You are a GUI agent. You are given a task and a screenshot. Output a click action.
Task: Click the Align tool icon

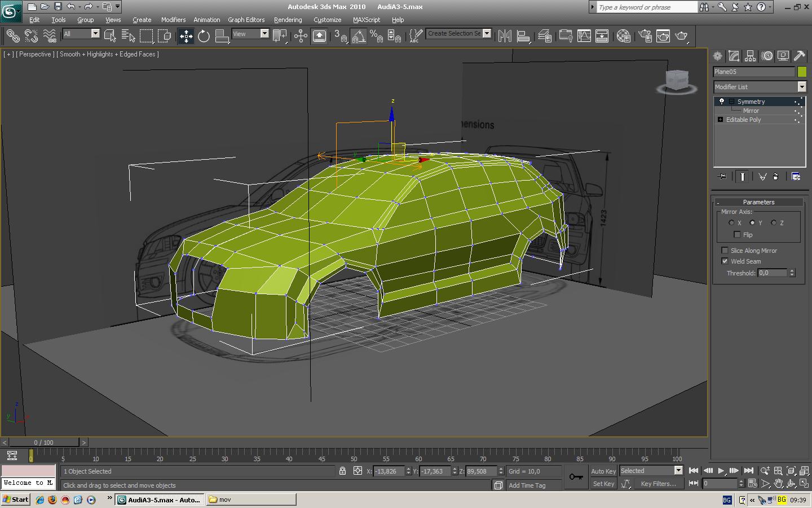point(523,36)
